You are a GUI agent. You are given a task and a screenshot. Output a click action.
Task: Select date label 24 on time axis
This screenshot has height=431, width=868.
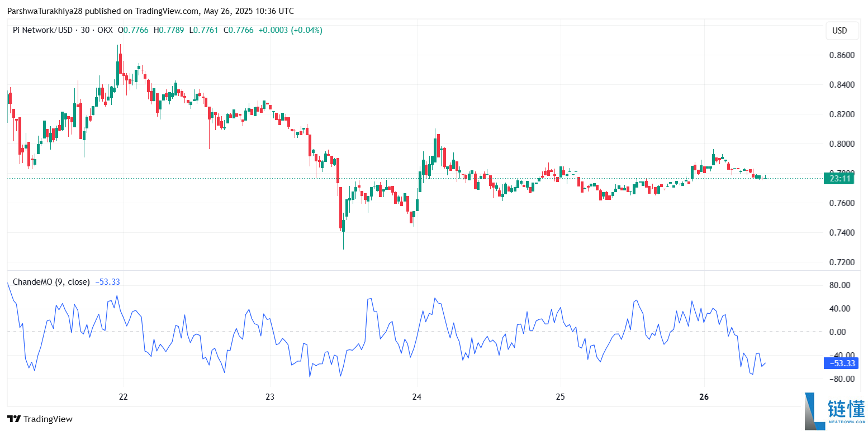pos(416,397)
